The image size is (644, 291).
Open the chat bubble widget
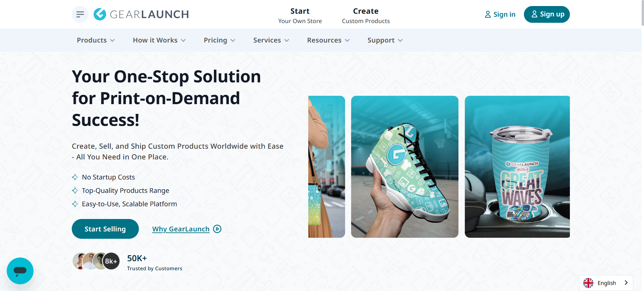click(20, 271)
